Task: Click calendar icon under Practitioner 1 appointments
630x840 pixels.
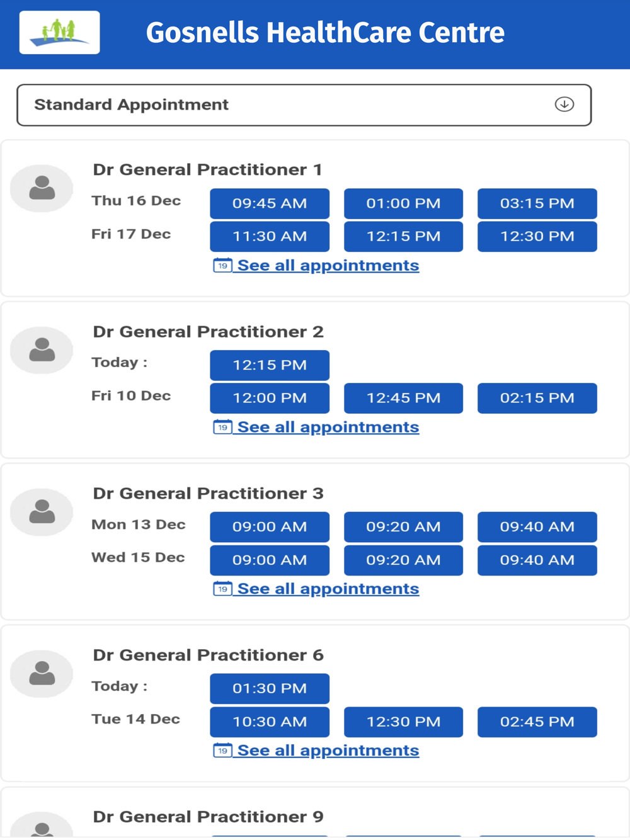Action: [222, 265]
